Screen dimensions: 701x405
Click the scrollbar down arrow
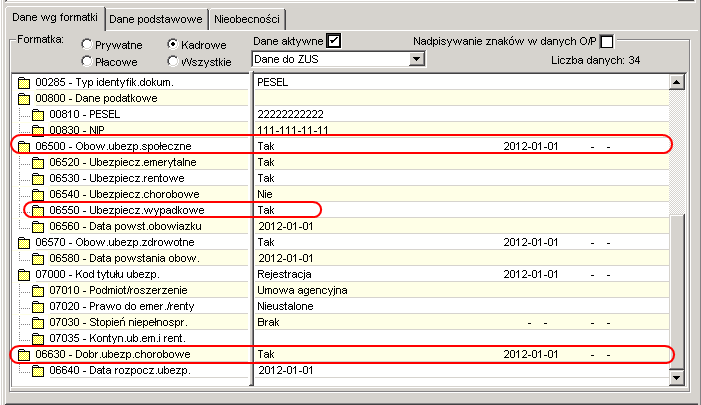tap(676, 378)
